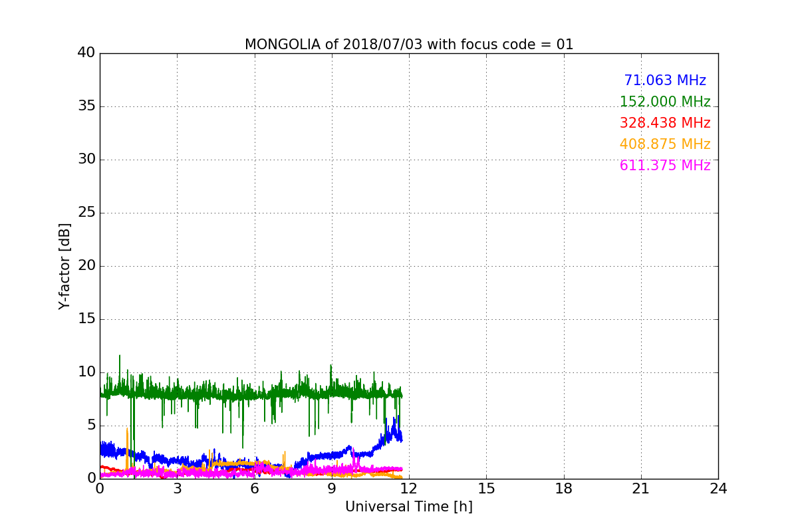This screenshot has height=532, width=798.
Task: Select the 328.438 MHz legend label
Action: pyautogui.click(x=665, y=123)
